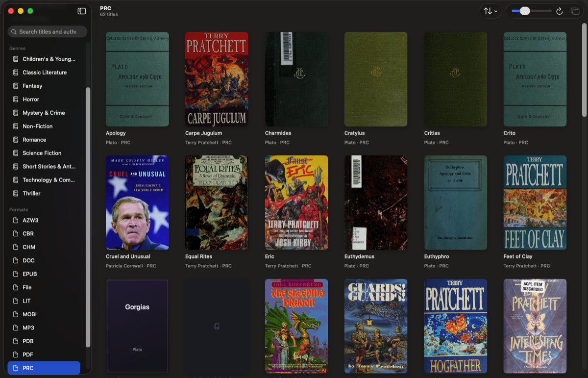This screenshot has width=588, height=378.
Task: Open the sort order dropdown
Action: (x=490, y=11)
